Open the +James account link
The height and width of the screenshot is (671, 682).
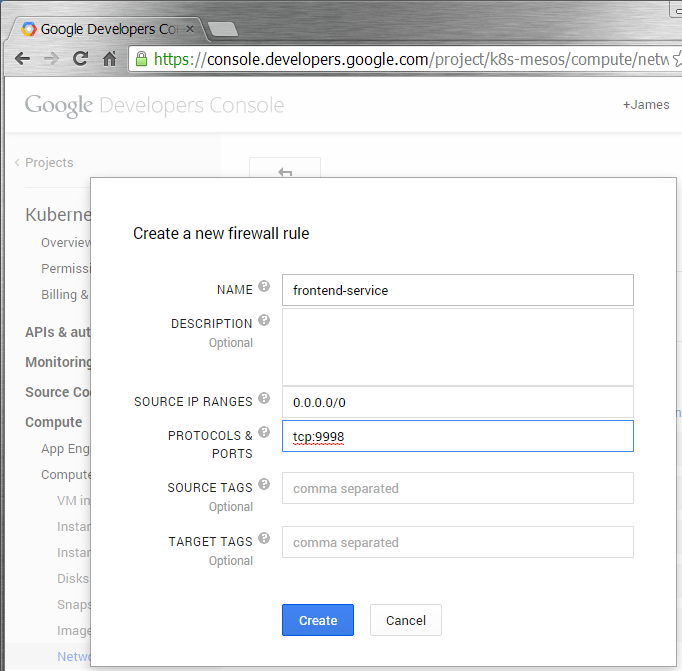click(x=645, y=105)
